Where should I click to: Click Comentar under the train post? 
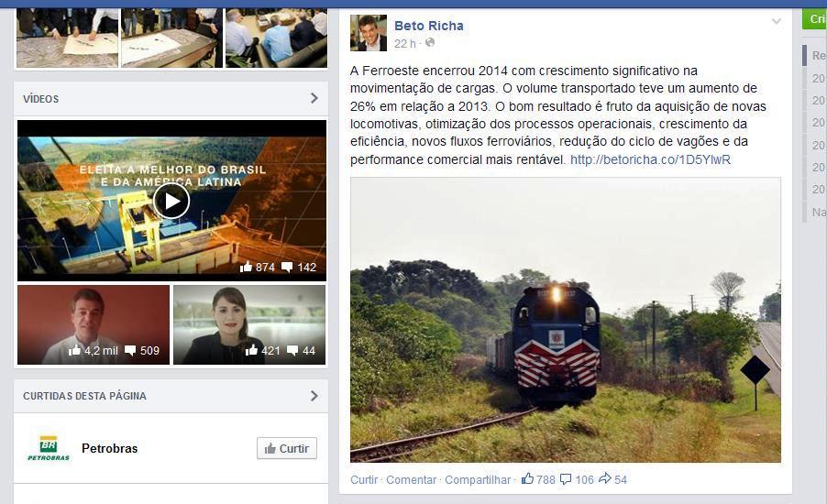coord(412,480)
